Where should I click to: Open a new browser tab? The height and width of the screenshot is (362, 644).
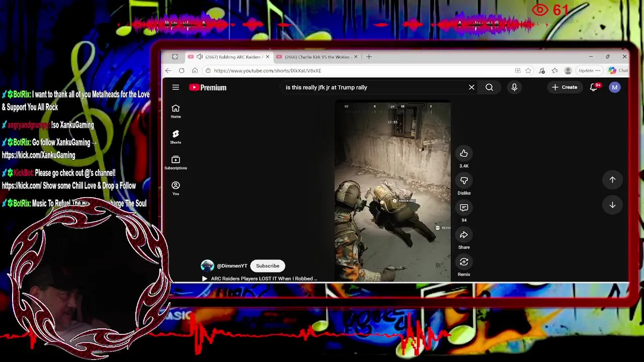click(x=369, y=57)
